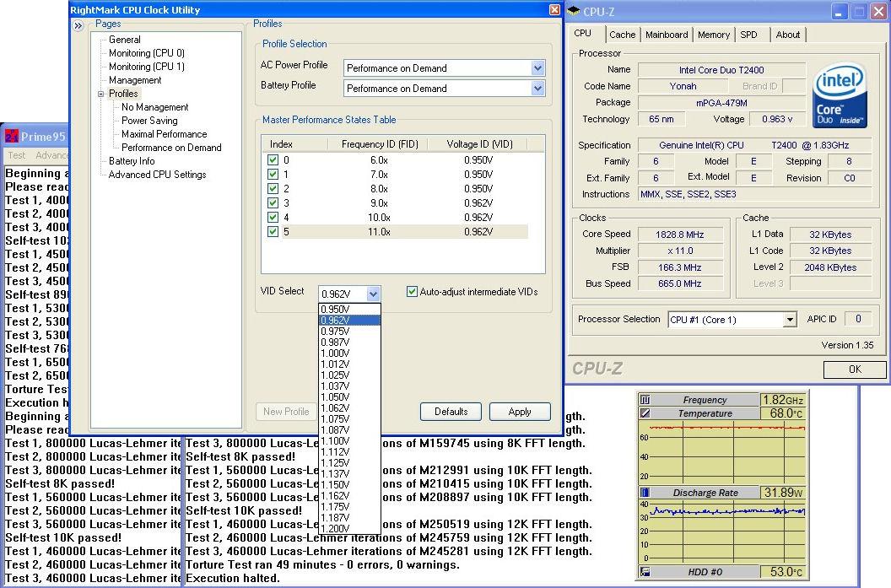Click the Frequency ID (FID) column header
This screenshot has height=588, width=891.
click(x=379, y=144)
